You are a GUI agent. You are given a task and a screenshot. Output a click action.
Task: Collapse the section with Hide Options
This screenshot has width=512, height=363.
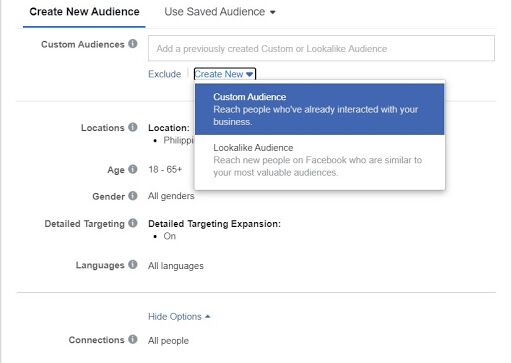point(179,316)
